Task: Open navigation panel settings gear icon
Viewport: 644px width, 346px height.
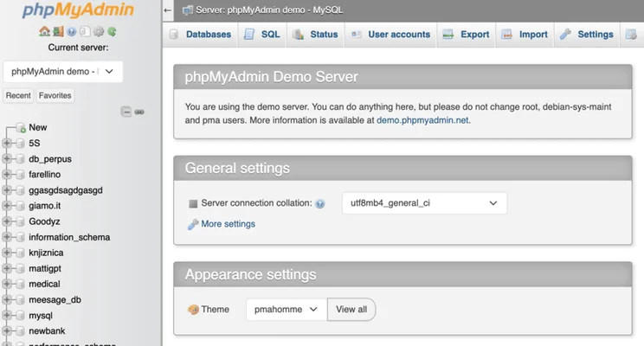Action: [x=99, y=31]
